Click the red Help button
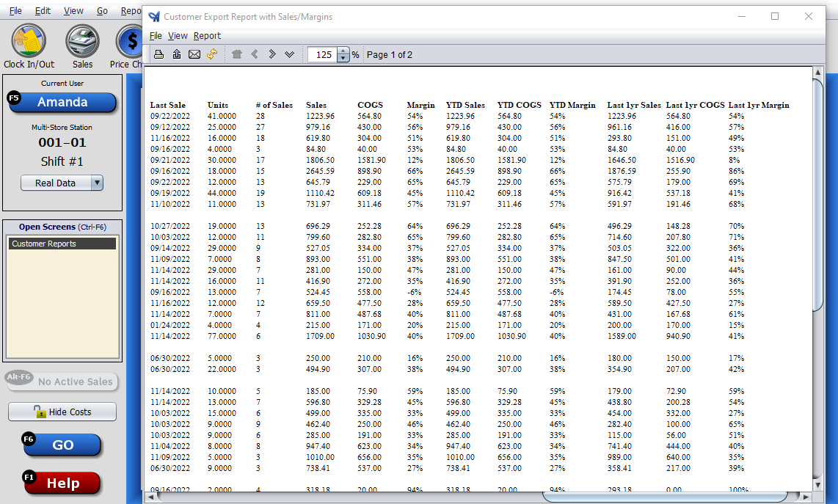Viewport: 838px width, 504px height. point(62,483)
